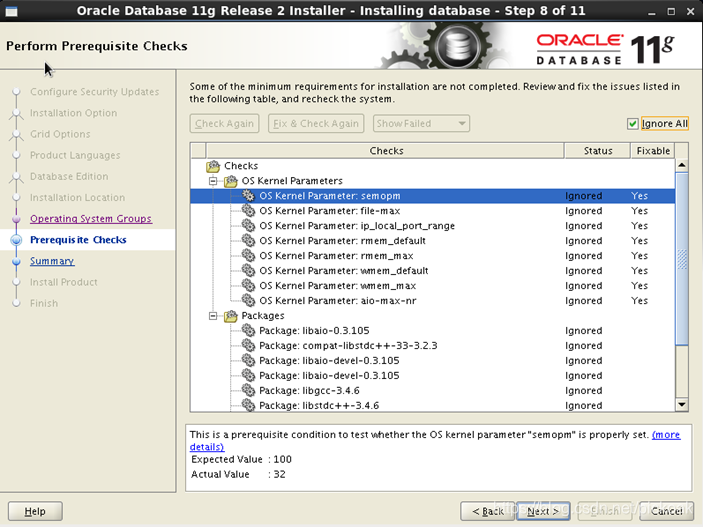
Task: Click the Check Again button
Action: [x=224, y=123]
